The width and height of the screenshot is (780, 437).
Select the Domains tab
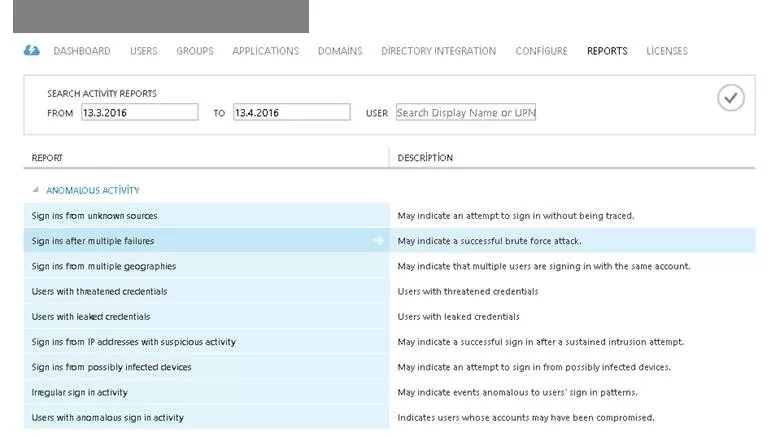click(x=340, y=51)
